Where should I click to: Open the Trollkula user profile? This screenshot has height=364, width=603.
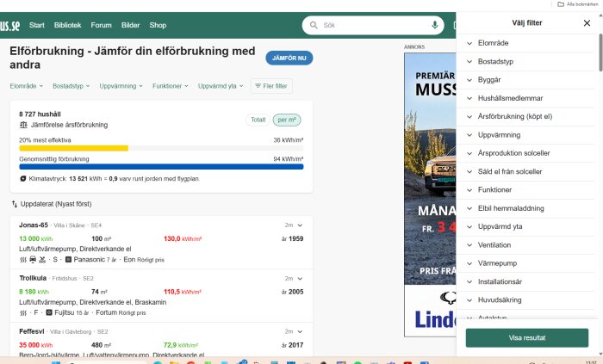33,278
